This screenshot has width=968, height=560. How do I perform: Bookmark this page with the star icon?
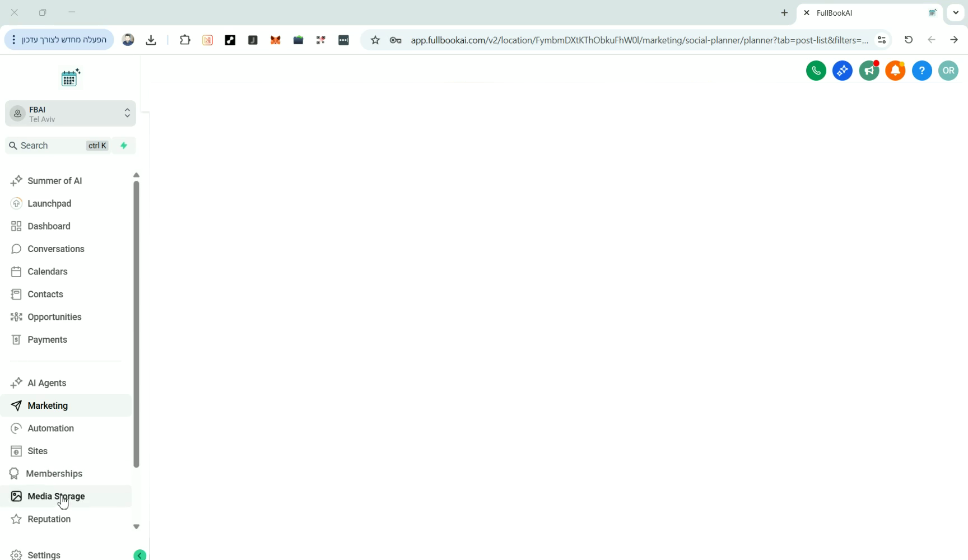click(375, 40)
